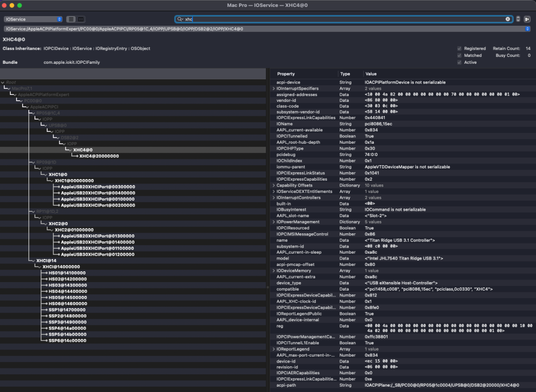
Task: Collapse the XHC1@0 tree node
Action: pyautogui.click(x=46, y=175)
